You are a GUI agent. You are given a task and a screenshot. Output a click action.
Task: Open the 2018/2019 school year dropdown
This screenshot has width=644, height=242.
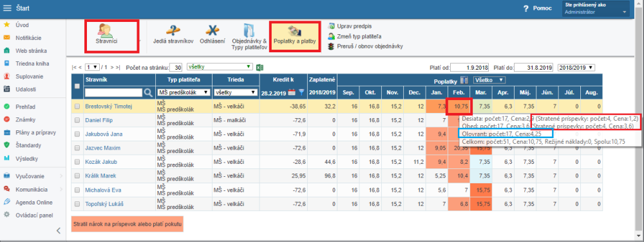coord(576,67)
